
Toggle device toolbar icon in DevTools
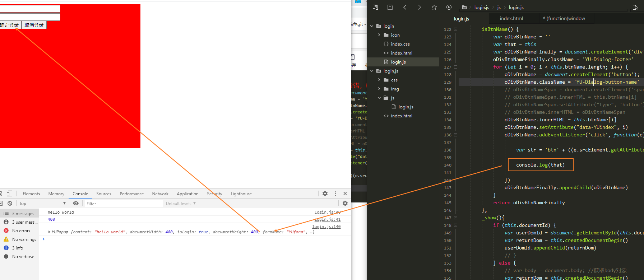pyautogui.click(x=9, y=193)
